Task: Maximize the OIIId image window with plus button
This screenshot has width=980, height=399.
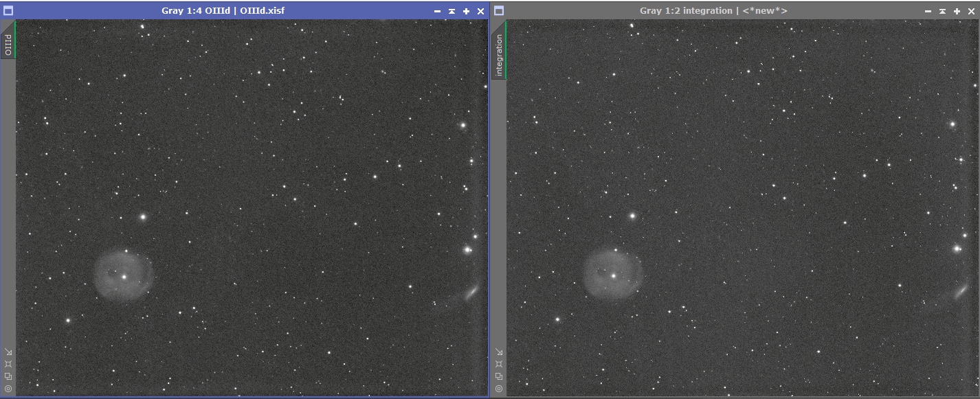Action: click(x=466, y=11)
